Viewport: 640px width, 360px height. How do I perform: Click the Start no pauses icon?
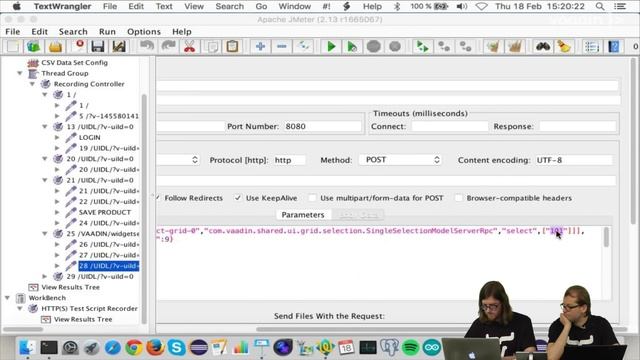352,47
